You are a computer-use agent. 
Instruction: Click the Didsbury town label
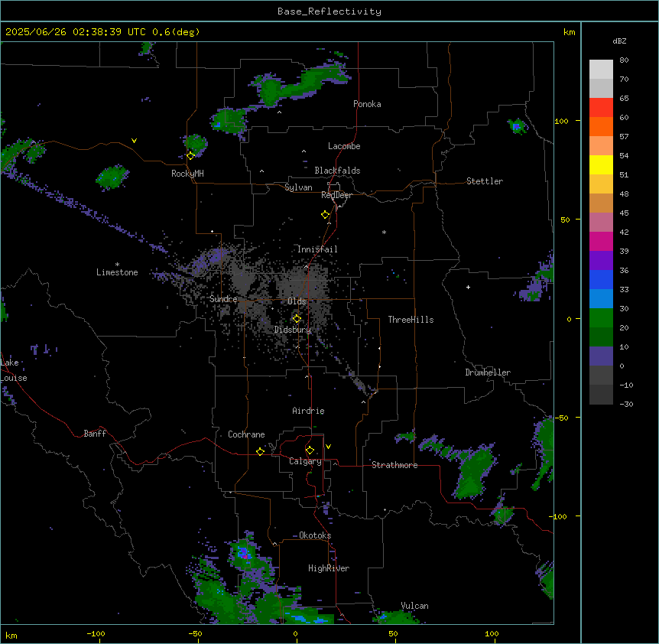293,330
